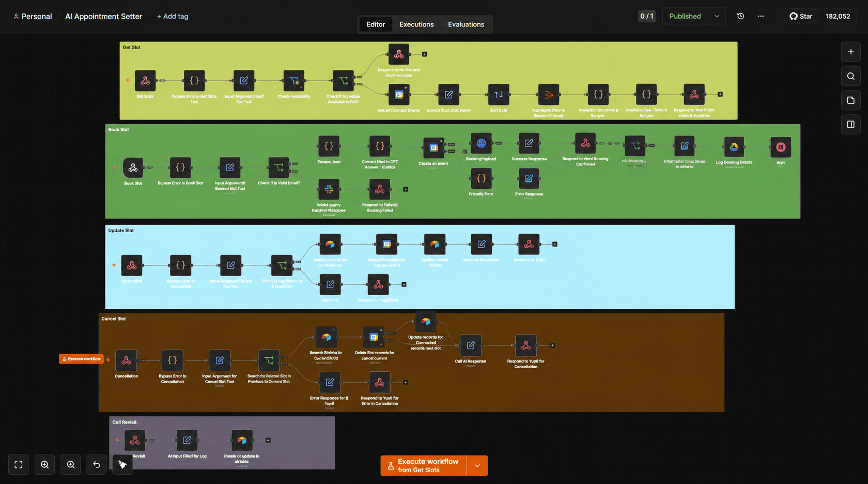Open the Personal project link

33,16
